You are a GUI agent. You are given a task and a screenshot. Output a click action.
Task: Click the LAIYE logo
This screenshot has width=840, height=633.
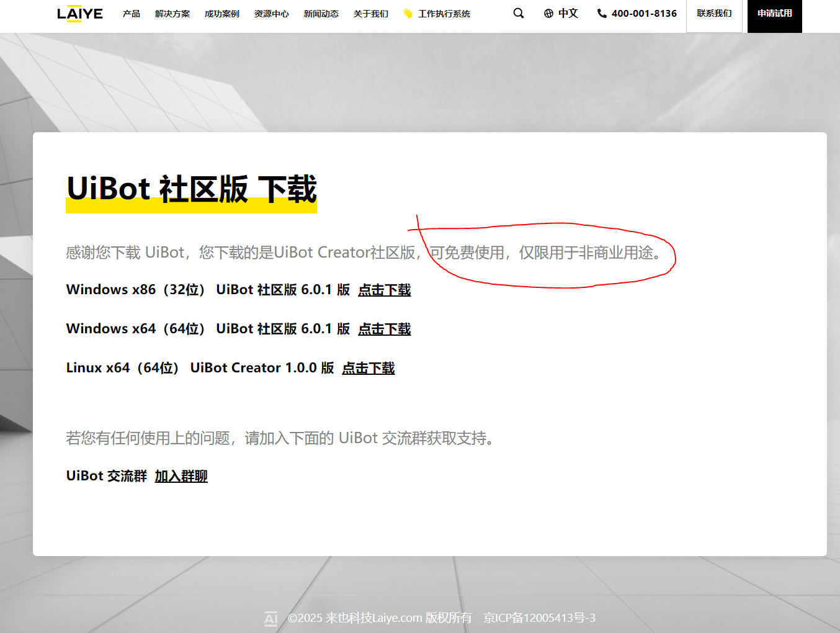click(79, 14)
